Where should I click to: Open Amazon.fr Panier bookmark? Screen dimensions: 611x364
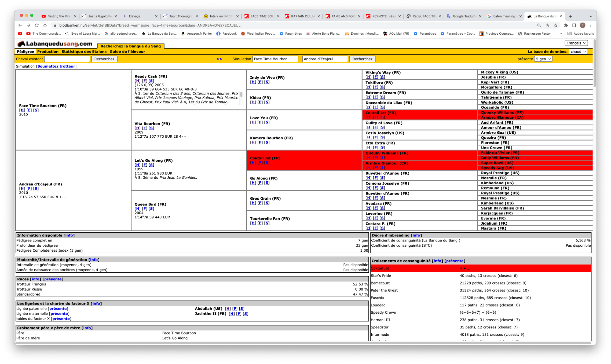[x=196, y=33]
